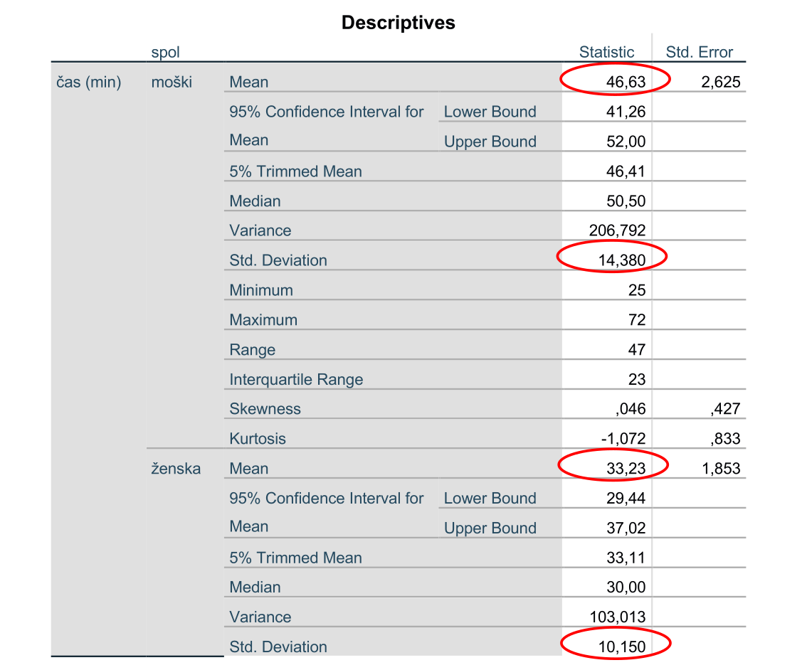Select the Skewness row label
The width and height of the screenshot is (812, 670).
pos(265,409)
